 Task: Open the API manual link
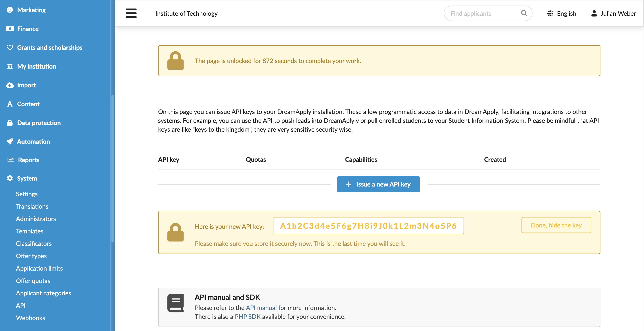[x=261, y=308]
